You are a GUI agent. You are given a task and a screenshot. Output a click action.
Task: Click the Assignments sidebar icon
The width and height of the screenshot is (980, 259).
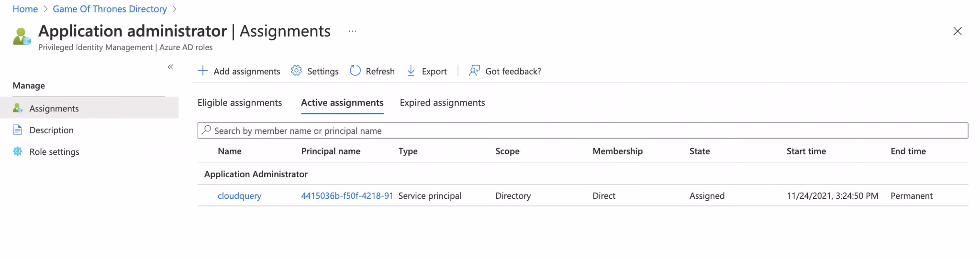[18, 108]
